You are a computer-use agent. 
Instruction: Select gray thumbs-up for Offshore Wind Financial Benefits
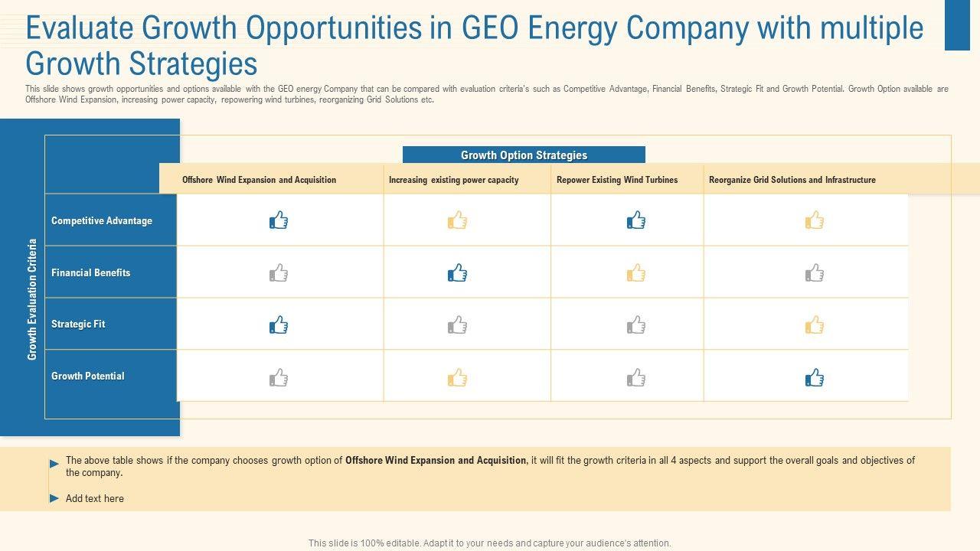tap(279, 272)
